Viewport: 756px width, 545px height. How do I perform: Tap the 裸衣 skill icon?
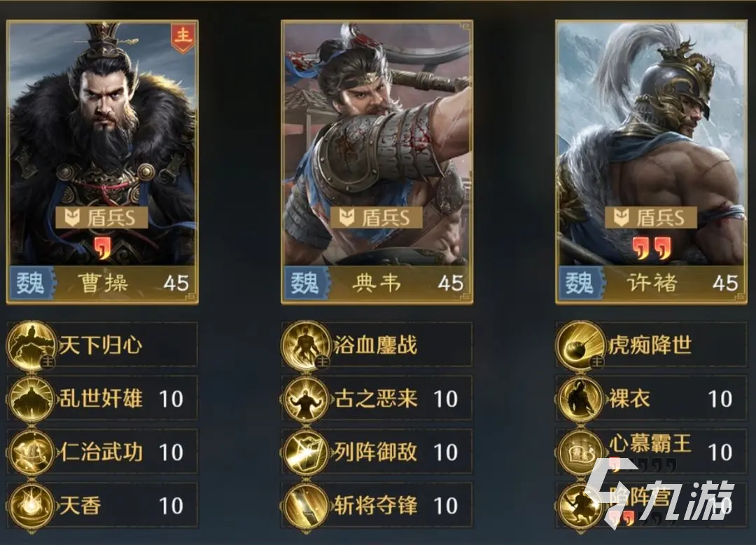coord(580,399)
